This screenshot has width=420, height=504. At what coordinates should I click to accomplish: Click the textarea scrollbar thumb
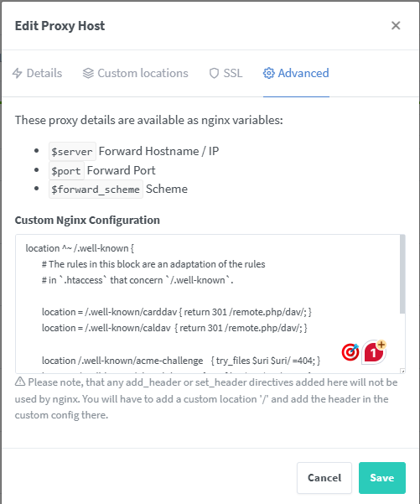pyautogui.click(x=402, y=274)
